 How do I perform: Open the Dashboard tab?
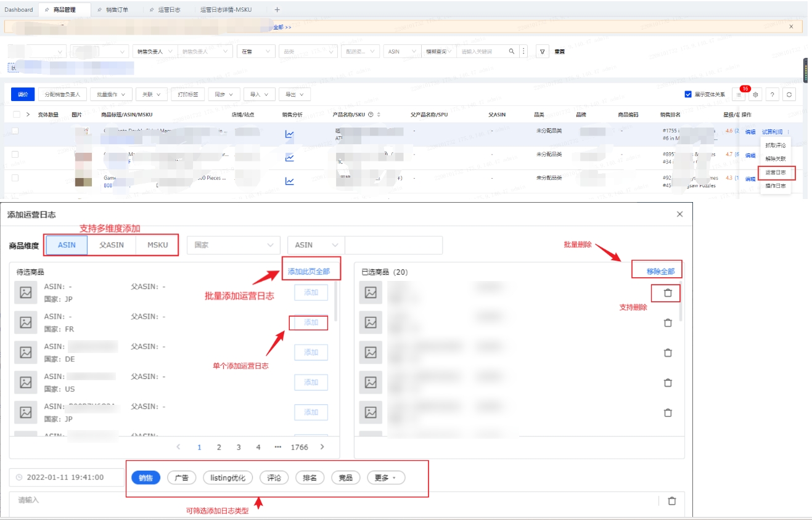click(18, 9)
